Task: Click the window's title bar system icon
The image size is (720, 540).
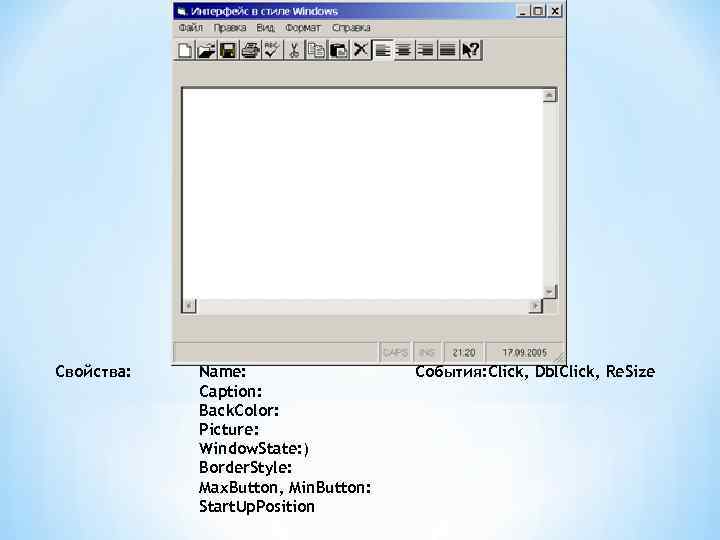Action: pyautogui.click(x=182, y=11)
